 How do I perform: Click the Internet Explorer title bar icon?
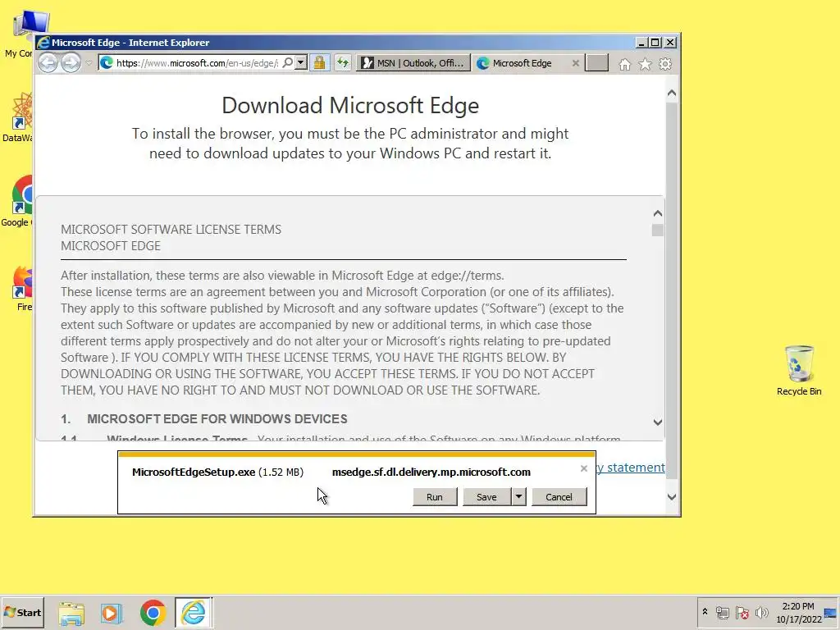pyautogui.click(x=43, y=43)
